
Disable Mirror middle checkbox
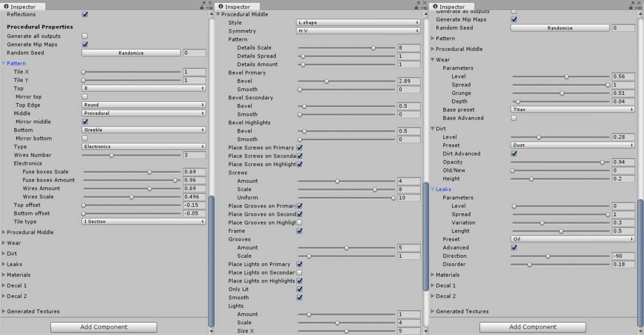[85, 122]
